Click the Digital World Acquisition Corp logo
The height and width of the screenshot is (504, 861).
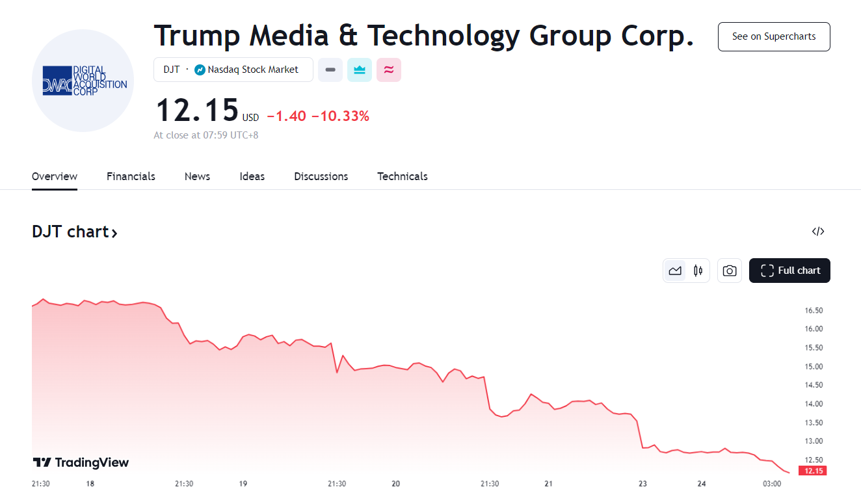coord(83,81)
